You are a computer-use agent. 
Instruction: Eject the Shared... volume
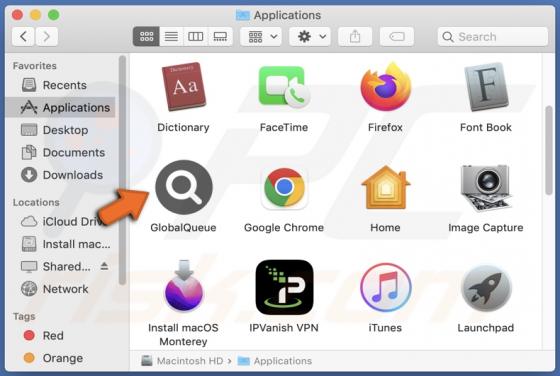click(104, 266)
